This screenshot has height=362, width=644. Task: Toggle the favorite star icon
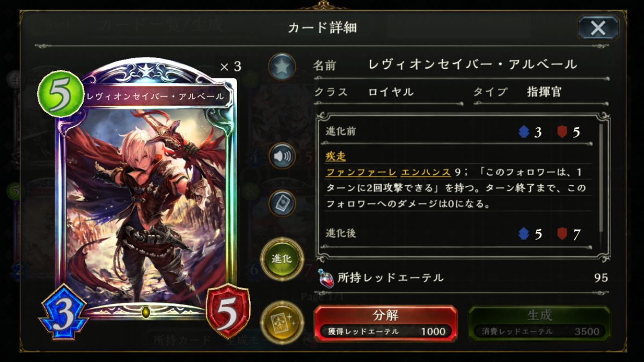pyautogui.click(x=282, y=67)
